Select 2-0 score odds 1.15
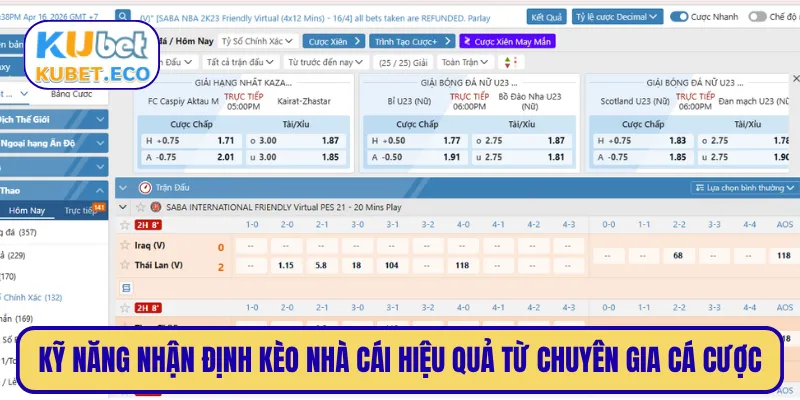Image resolution: width=800 pixels, height=400 pixels. click(286, 265)
